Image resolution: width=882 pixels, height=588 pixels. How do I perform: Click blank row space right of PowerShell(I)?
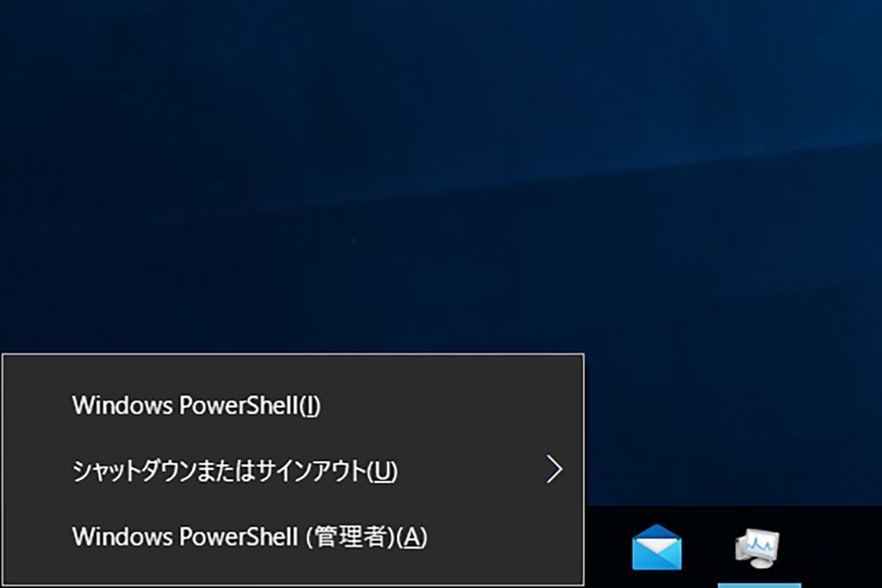[x=448, y=406]
